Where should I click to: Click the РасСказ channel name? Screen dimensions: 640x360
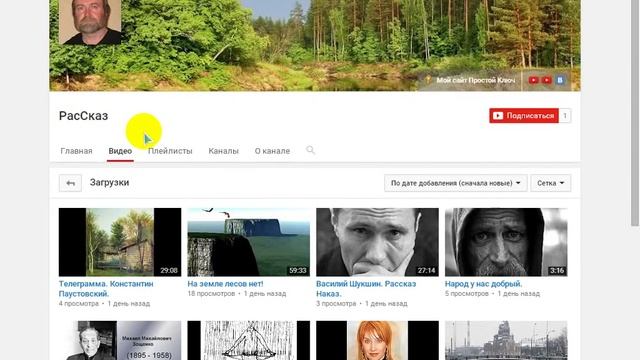(x=83, y=116)
